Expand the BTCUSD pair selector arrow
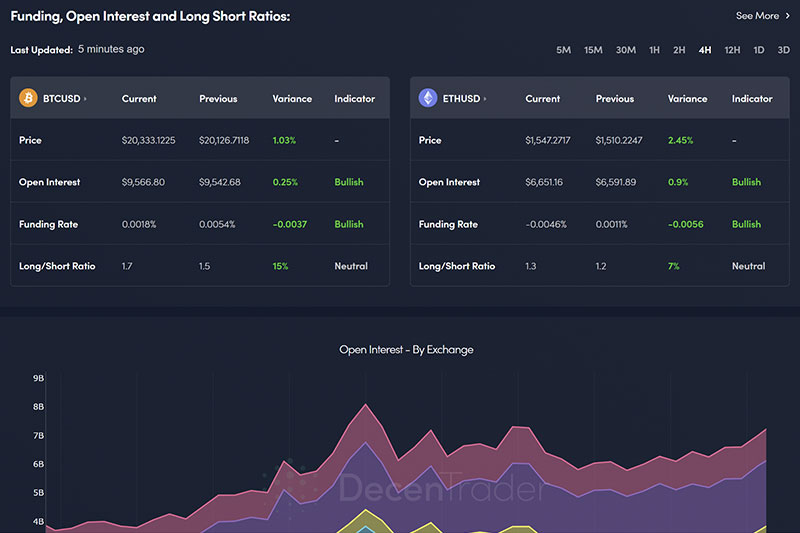 [x=86, y=99]
